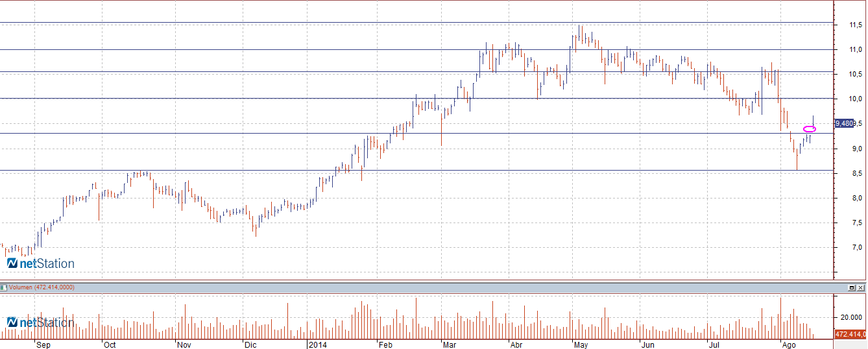The image size is (868, 349).
Task: Click the 2014 year label on the time axis
Action: tap(318, 345)
